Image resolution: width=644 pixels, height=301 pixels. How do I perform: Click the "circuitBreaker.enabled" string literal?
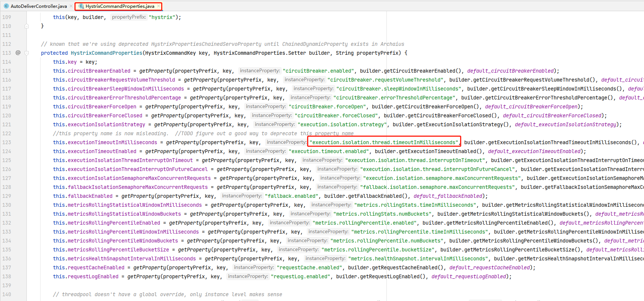[x=318, y=71]
